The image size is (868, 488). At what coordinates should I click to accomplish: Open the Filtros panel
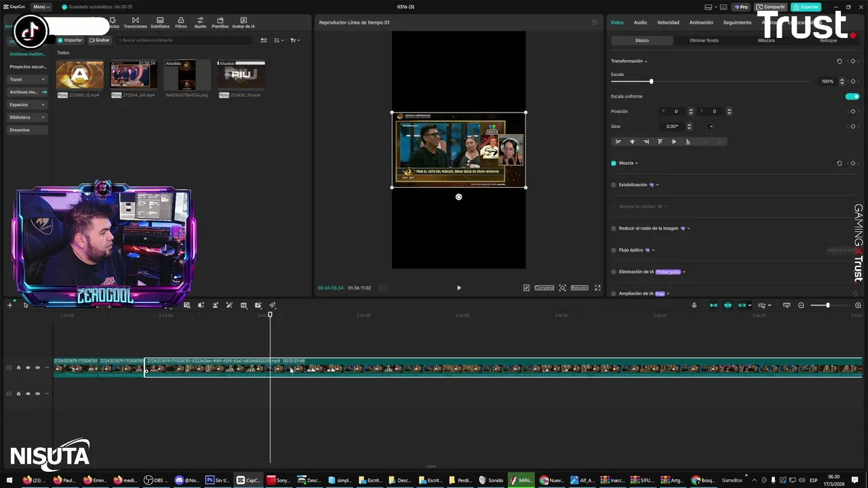[x=181, y=22]
